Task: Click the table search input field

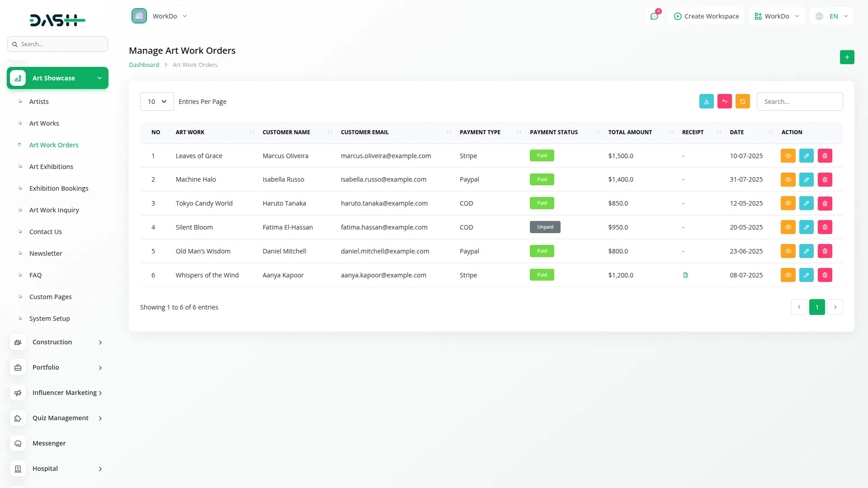Action: coord(799,102)
